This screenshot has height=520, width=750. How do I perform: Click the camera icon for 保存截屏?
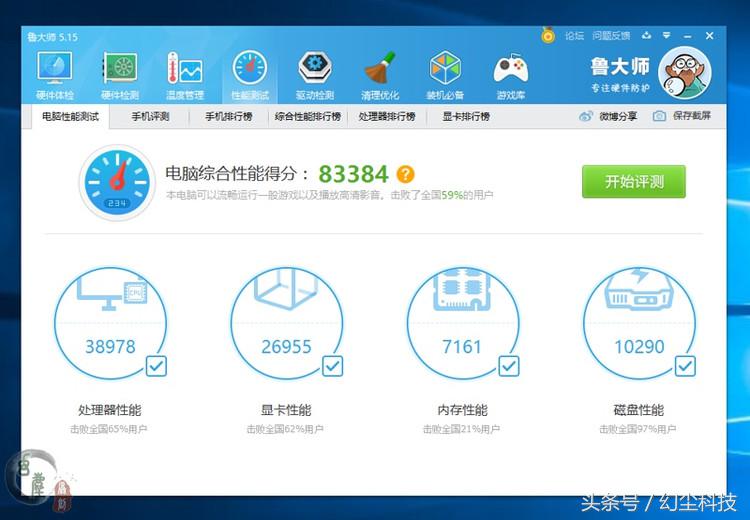[x=659, y=116]
